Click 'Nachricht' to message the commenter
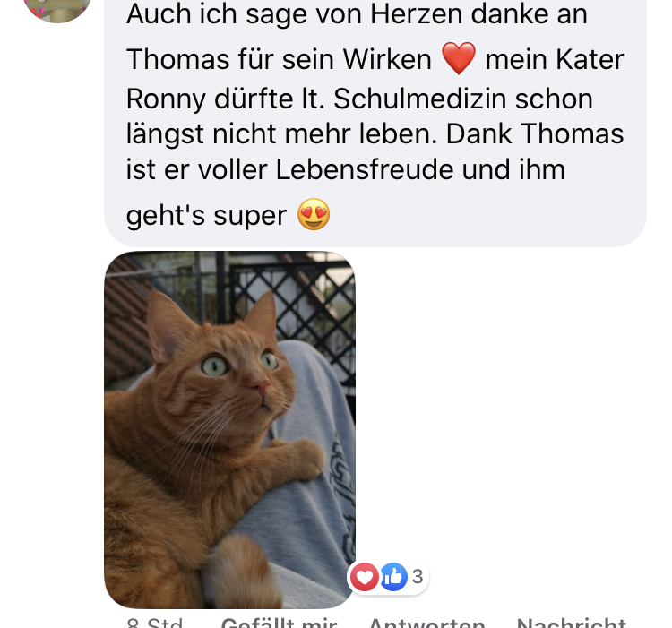This screenshot has height=628, width=672. [572, 623]
